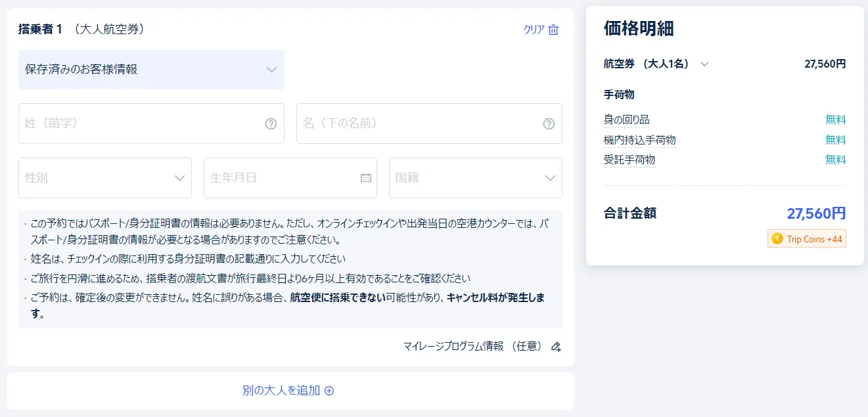868x417 pixels.
Task: Click the trash icon next to クリア
Action: (x=553, y=30)
